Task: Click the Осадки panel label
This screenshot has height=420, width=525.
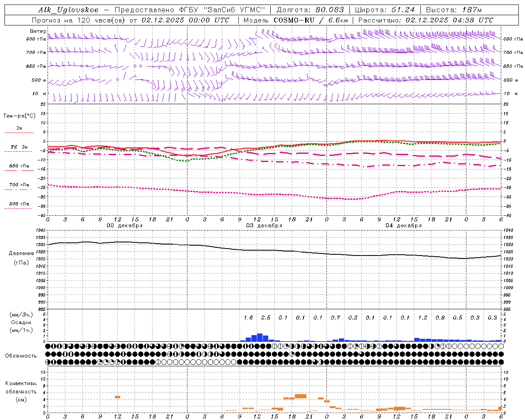Action: [21, 322]
